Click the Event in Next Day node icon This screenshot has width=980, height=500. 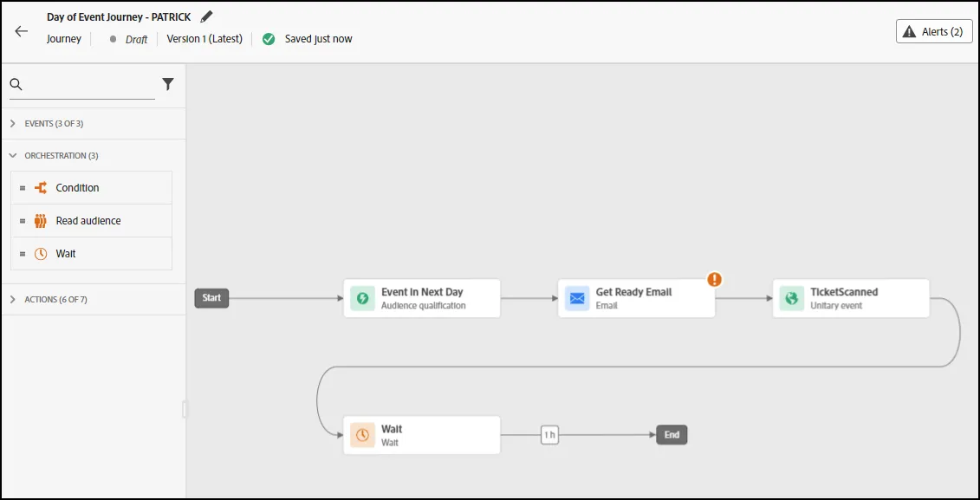point(362,298)
